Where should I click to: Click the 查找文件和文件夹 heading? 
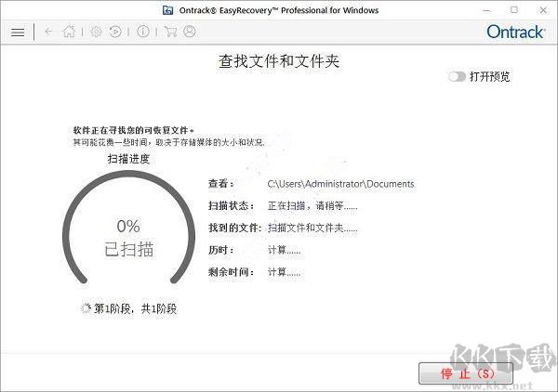pos(278,62)
